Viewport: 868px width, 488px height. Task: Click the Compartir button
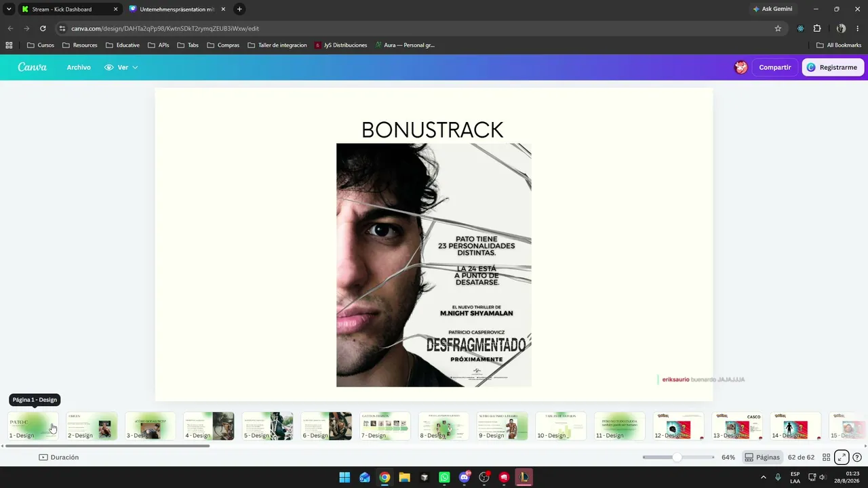775,67
